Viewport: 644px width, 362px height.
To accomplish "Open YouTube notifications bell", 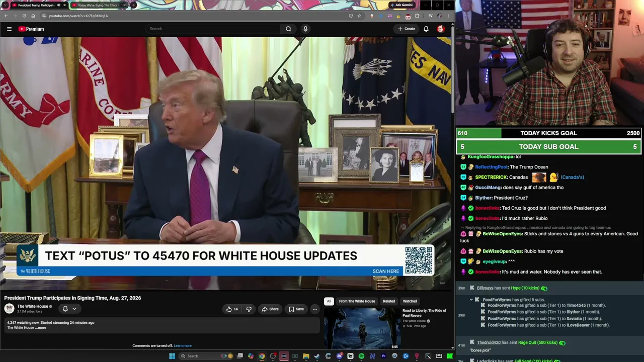I will pyautogui.click(x=426, y=29).
